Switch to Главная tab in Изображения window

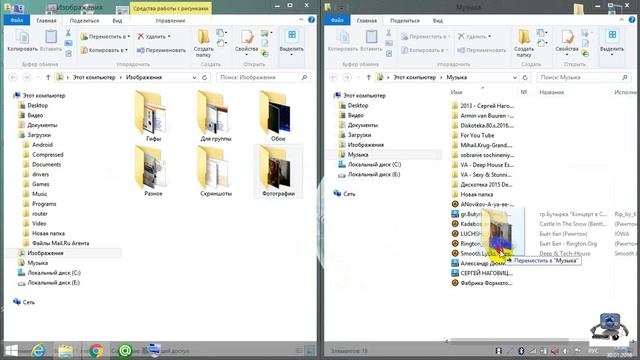tap(46, 20)
